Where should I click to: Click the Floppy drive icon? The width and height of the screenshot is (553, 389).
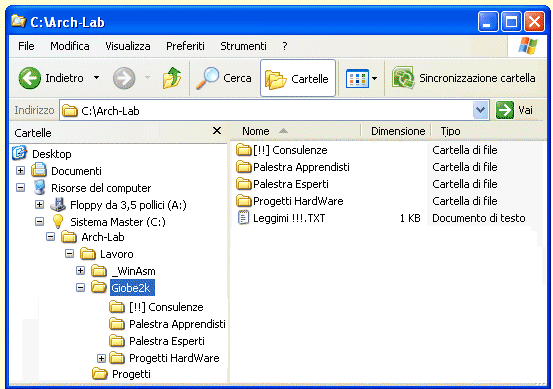click(x=58, y=204)
